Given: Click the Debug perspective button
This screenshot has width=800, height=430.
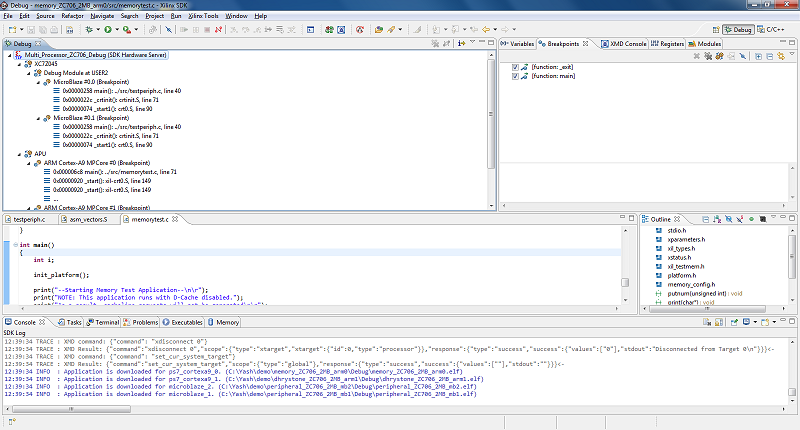Looking at the screenshot, I should [738, 30].
